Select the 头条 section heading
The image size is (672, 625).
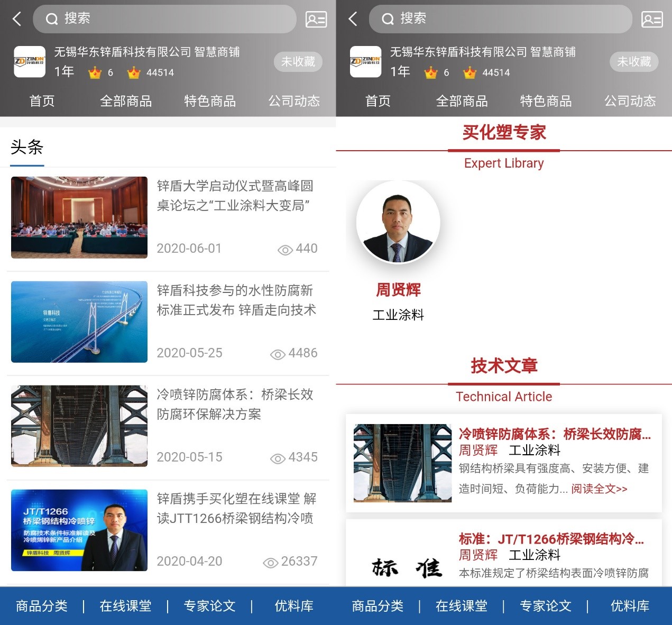click(x=27, y=147)
